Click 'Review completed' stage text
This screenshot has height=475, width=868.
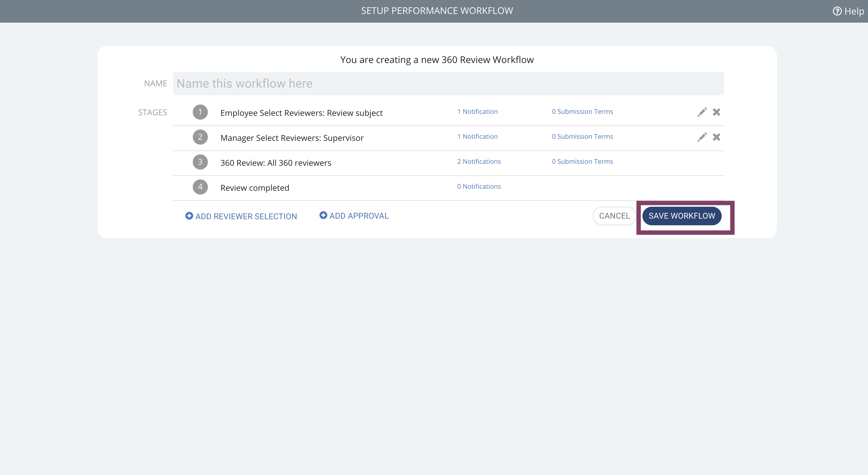click(255, 188)
